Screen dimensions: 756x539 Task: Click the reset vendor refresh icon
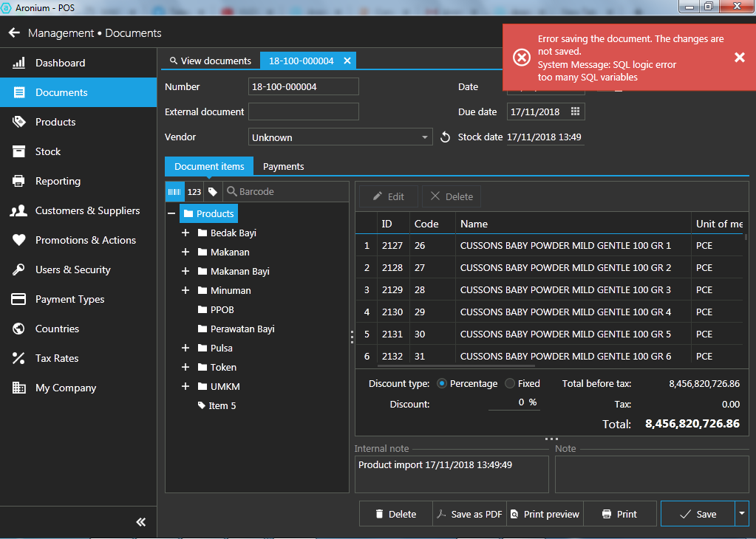(445, 137)
